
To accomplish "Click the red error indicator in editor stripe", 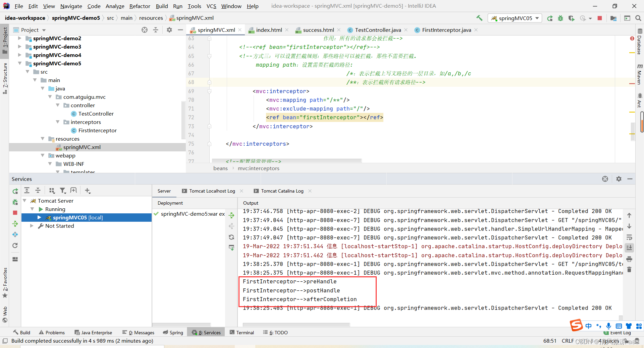I will click(632, 39).
